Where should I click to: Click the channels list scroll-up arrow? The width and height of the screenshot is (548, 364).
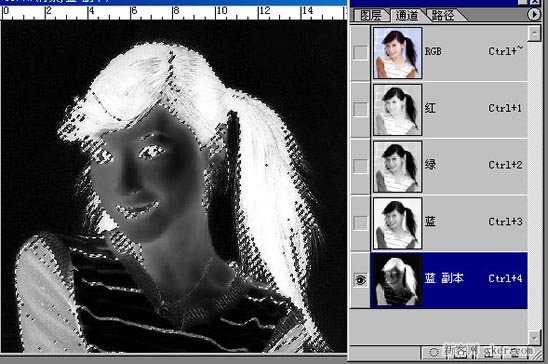point(534,34)
